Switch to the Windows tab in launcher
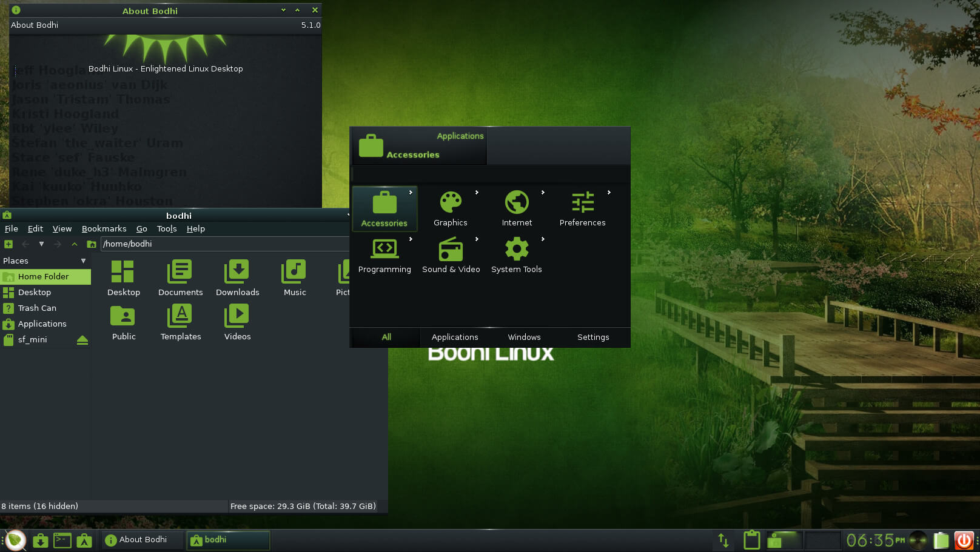This screenshot has width=980, height=552. [x=524, y=338]
